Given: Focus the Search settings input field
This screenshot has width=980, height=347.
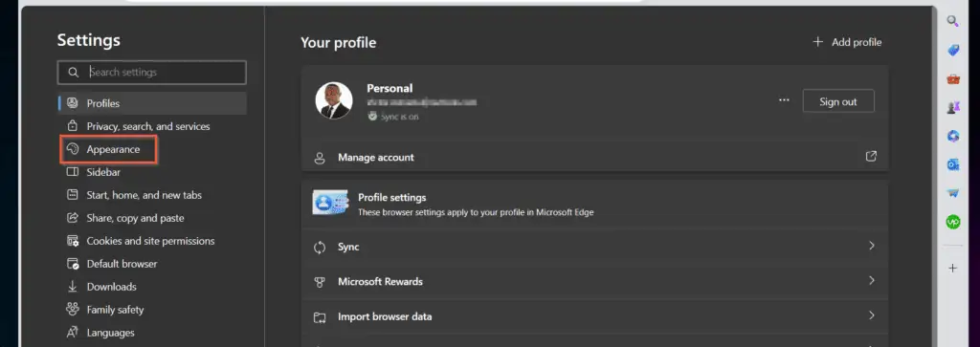Looking at the screenshot, I should pos(152,73).
